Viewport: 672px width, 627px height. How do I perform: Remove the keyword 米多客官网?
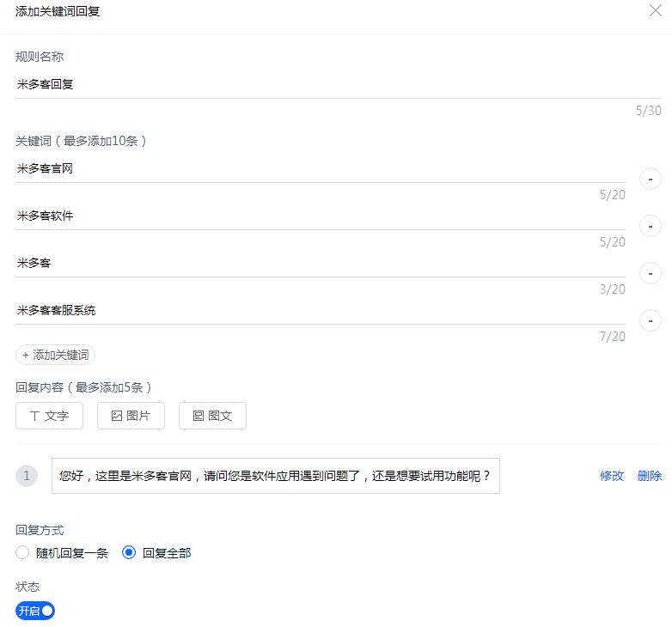(651, 179)
